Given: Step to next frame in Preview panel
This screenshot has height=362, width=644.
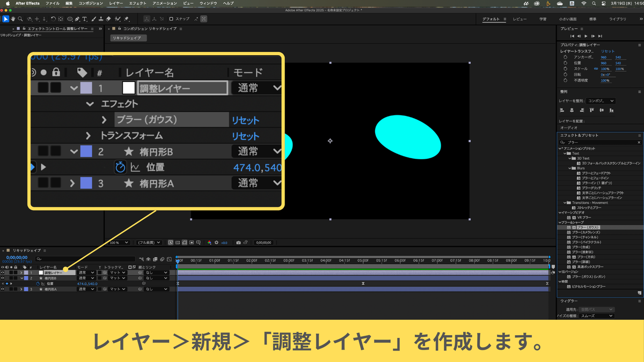Looking at the screenshot, I should (593, 36).
